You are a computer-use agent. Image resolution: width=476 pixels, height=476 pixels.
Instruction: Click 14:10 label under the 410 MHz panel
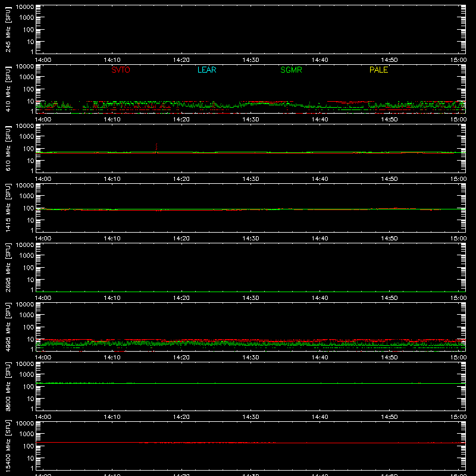(112, 120)
